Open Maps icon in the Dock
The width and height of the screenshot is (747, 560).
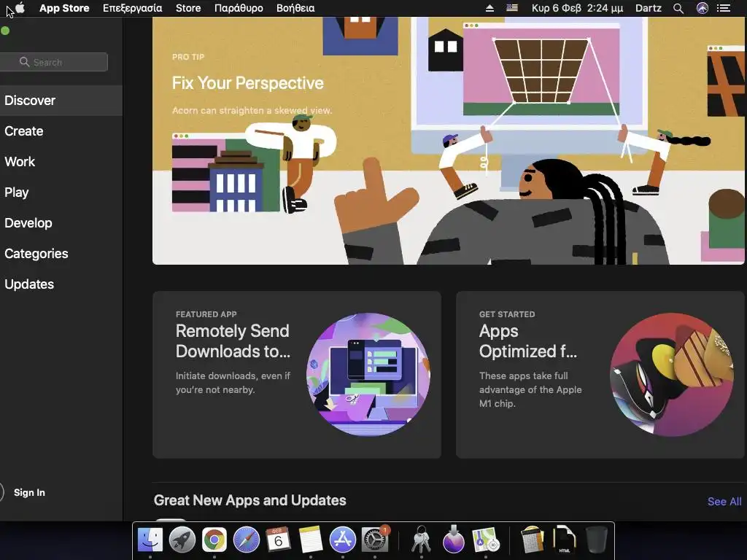point(485,540)
